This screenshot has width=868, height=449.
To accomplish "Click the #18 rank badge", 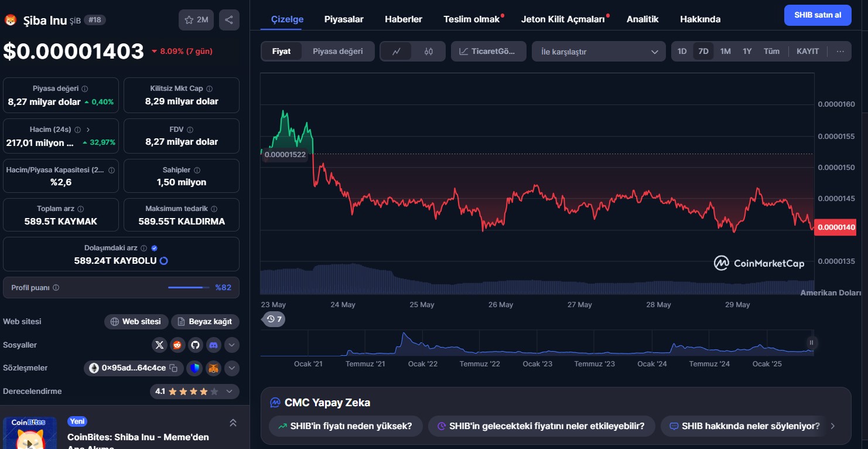I will pos(95,20).
